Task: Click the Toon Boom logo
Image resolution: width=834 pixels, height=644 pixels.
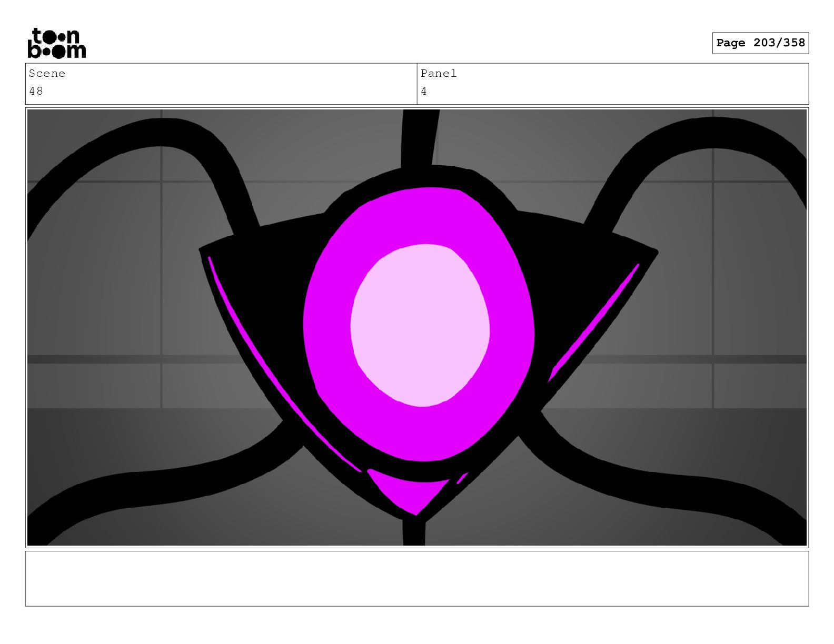Action: 56,43
